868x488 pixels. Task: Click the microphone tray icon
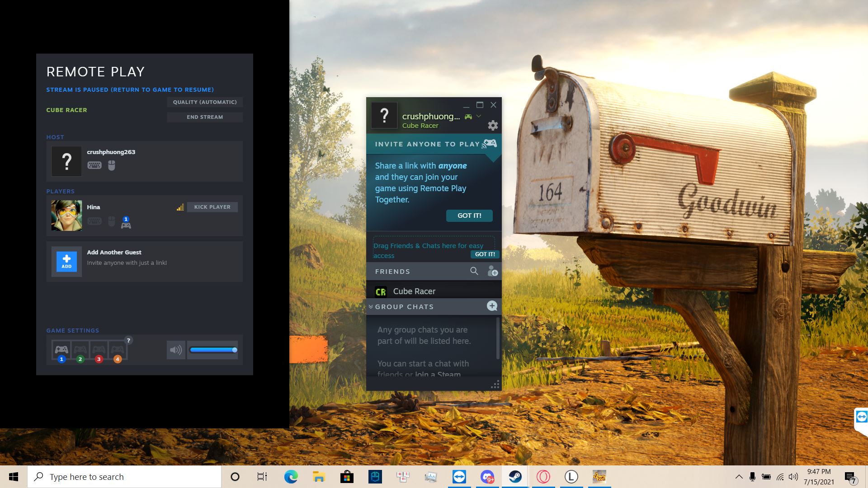point(752,477)
